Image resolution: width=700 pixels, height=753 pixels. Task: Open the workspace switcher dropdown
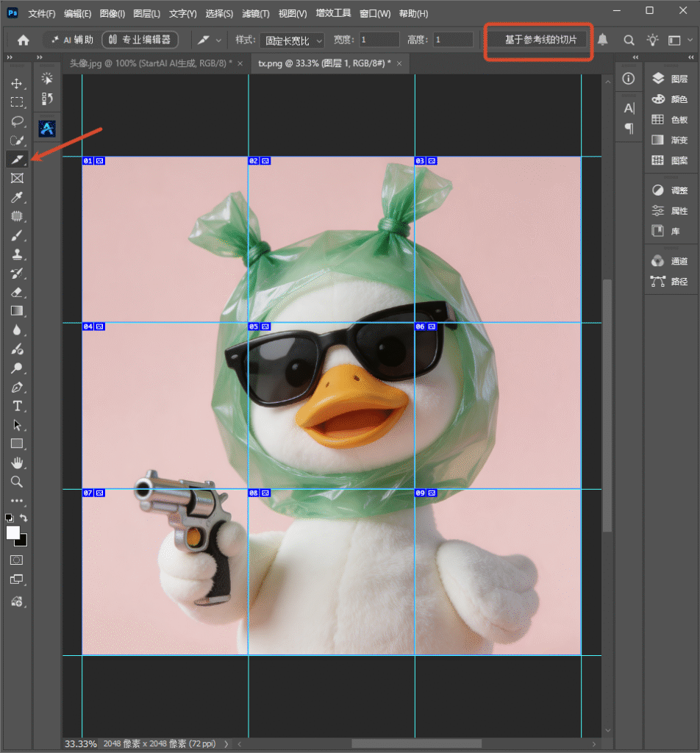click(x=679, y=40)
